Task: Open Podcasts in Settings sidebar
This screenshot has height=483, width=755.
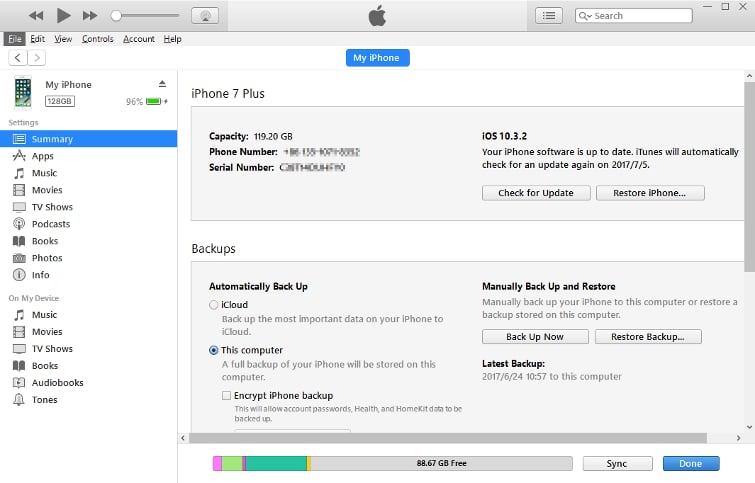Action: (50, 224)
